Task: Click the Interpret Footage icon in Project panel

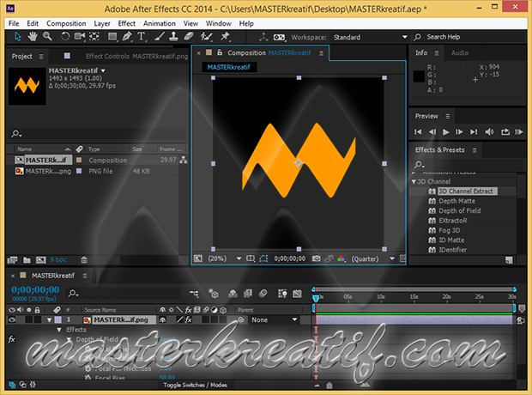Action: click(x=12, y=260)
